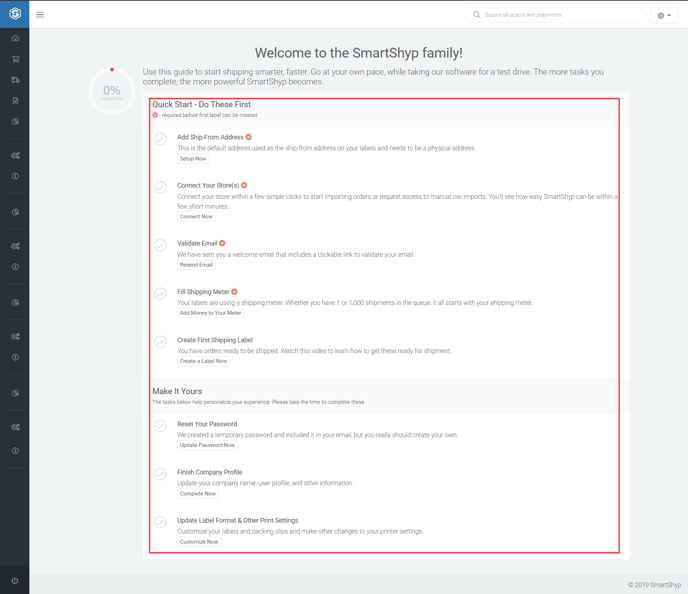Click the Resend Email button
The image size is (688, 594).
click(196, 265)
